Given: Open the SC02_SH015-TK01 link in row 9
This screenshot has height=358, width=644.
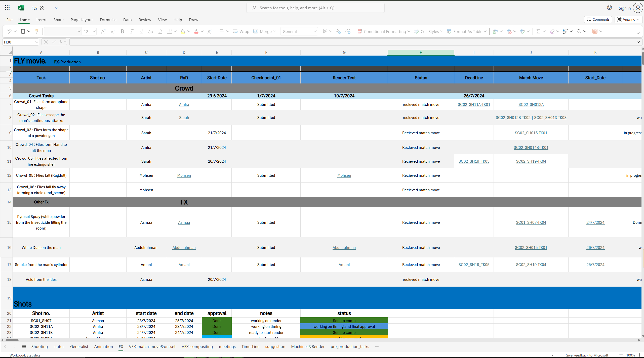Looking at the screenshot, I should [x=531, y=133].
